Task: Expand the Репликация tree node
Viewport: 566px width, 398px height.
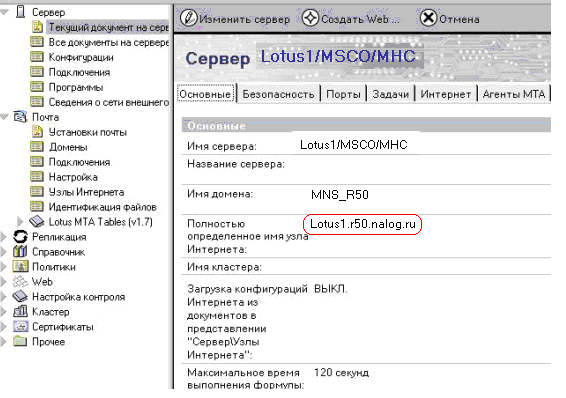Action: click(x=4, y=237)
